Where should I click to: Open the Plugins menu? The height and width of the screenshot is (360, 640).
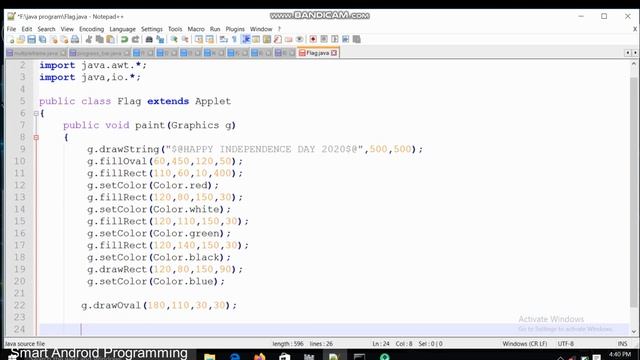pyautogui.click(x=235, y=29)
